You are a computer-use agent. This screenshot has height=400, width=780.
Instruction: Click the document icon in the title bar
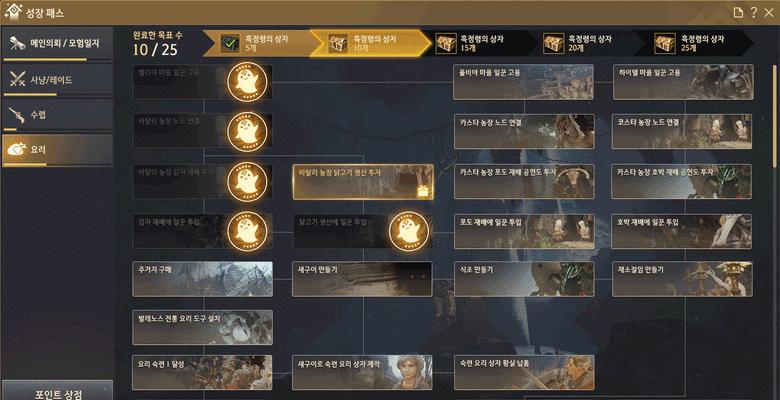pyautogui.click(x=738, y=12)
